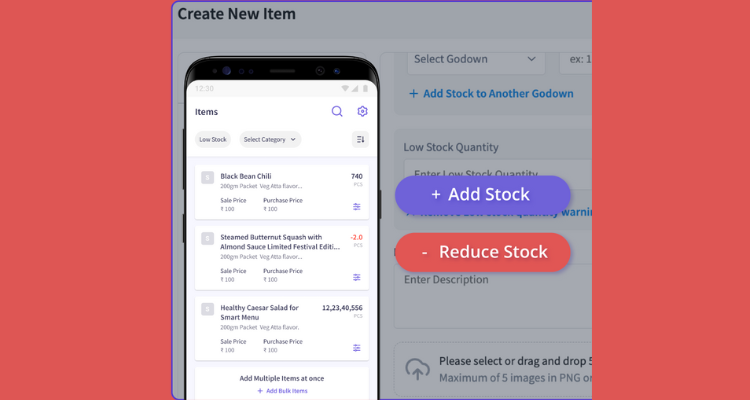The height and width of the screenshot is (400, 750).
Task: Click the Reduce Stock red button
Action: 483,252
